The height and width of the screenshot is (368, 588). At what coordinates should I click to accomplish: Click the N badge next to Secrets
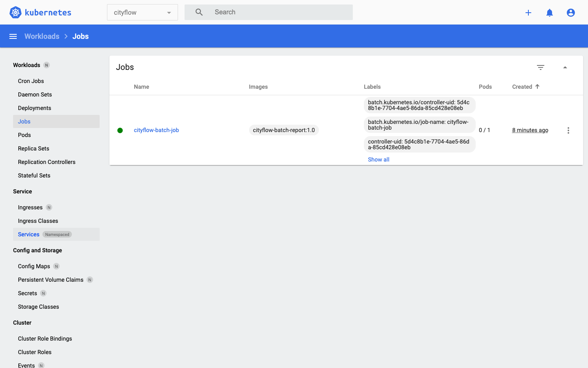click(43, 293)
